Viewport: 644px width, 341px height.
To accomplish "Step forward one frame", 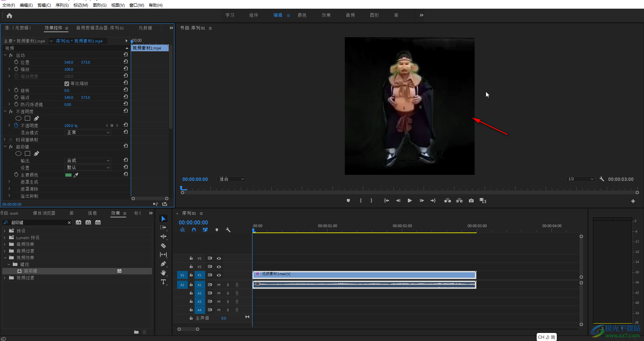I will [x=422, y=201].
